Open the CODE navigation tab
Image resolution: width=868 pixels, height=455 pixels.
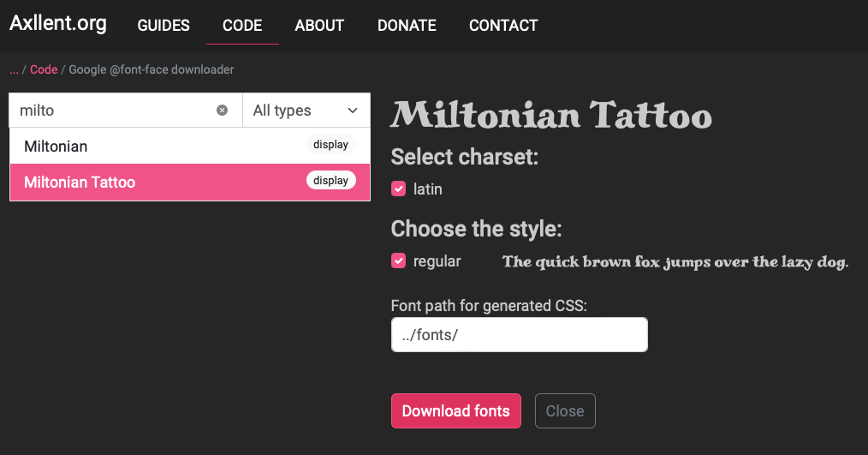242,26
